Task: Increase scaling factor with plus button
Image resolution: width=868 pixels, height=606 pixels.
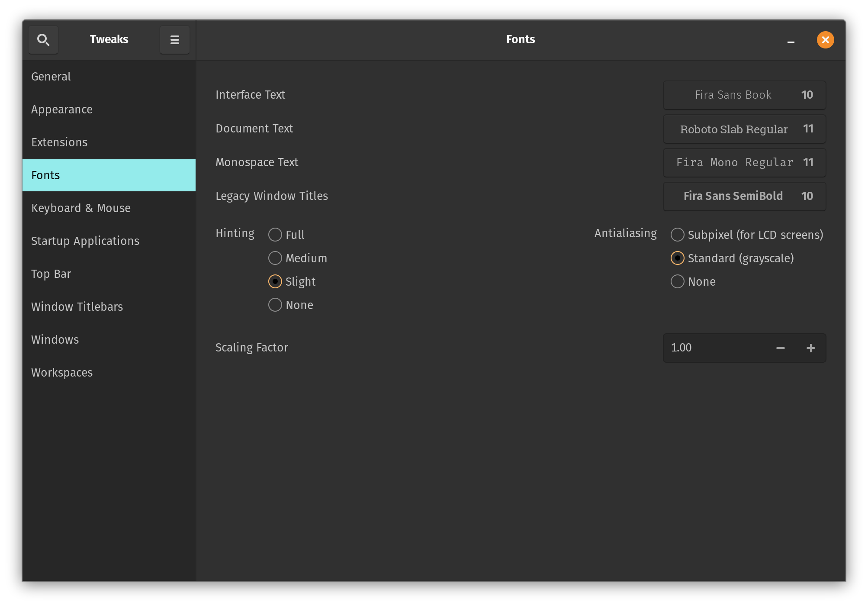Action: click(x=810, y=348)
